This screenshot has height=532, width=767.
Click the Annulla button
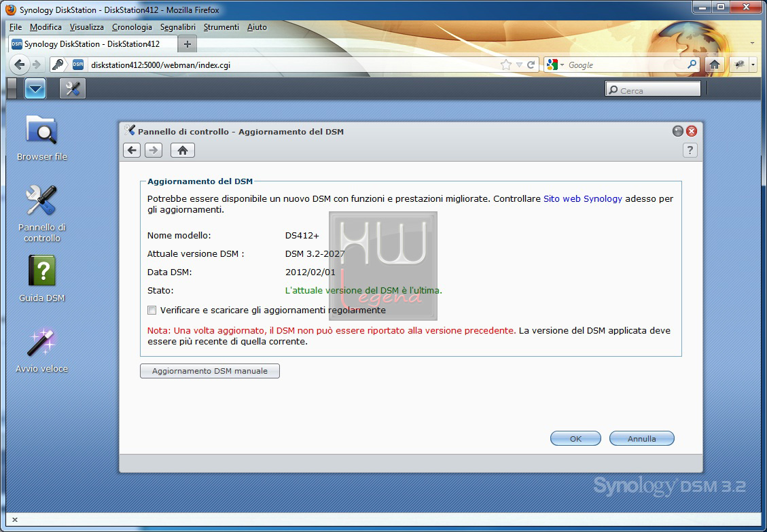click(642, 438)
